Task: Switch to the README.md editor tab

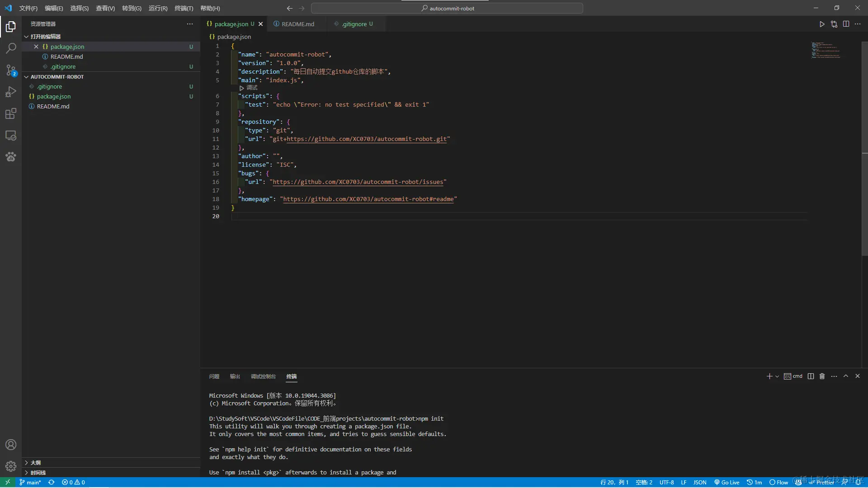Action: point(297,24)
